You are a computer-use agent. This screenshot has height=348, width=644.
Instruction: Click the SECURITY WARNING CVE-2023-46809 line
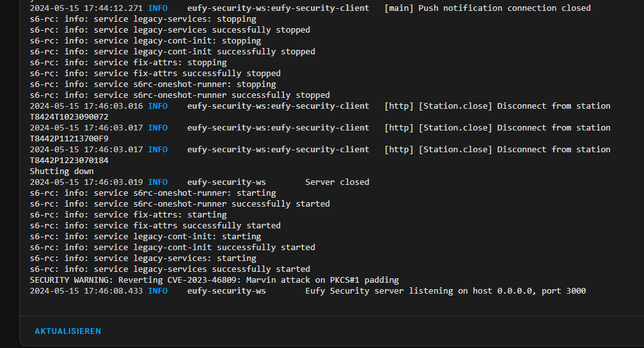point(214,280)
